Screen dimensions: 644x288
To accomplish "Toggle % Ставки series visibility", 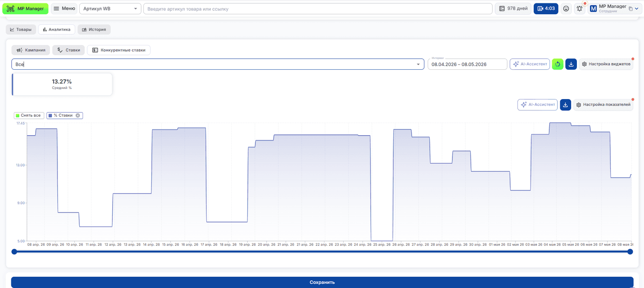I will (x=63, y=115).
